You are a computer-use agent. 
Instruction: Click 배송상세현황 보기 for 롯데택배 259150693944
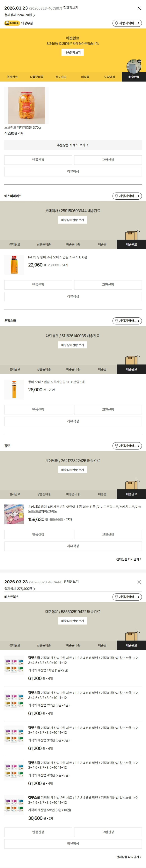tap(73, 220)
